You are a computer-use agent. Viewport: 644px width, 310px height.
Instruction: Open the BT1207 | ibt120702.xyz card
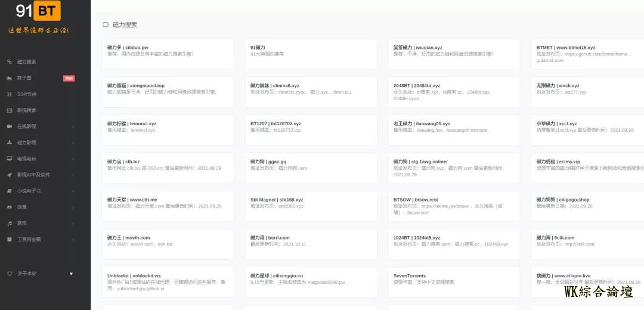point(311,130)
